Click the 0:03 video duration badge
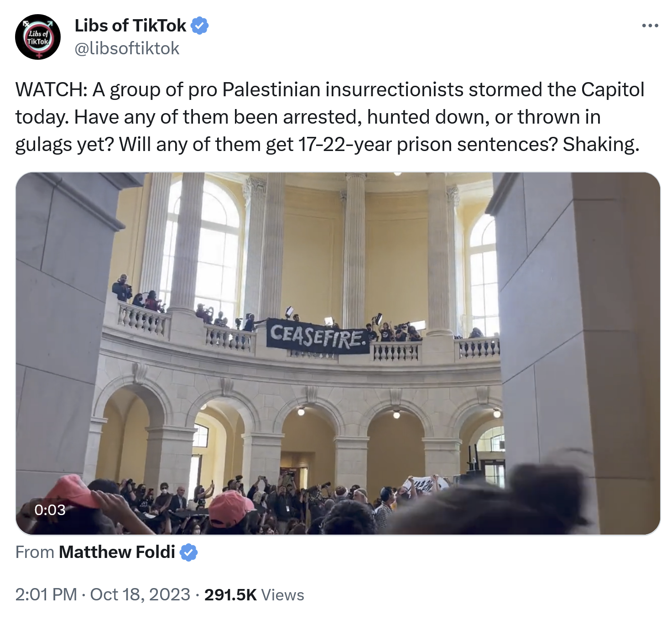The height and width of the screenshot is (620, 672). [50, 510]
